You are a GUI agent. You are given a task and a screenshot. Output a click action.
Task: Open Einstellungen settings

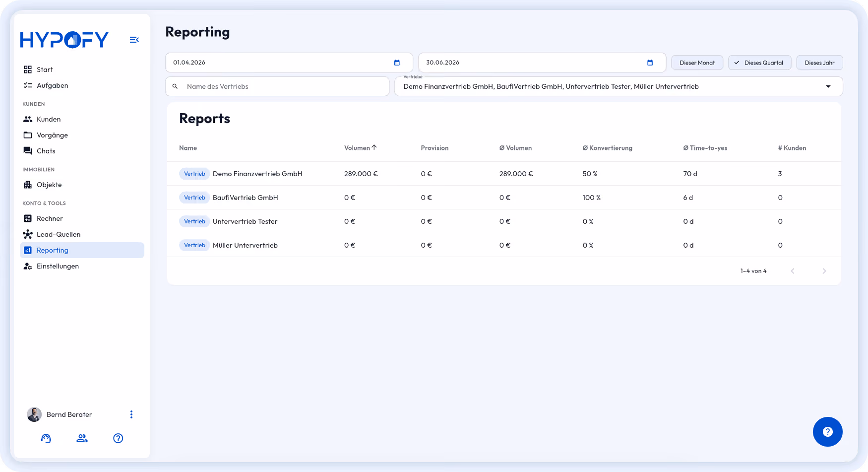pyautogui.click(x=82, y=266)
